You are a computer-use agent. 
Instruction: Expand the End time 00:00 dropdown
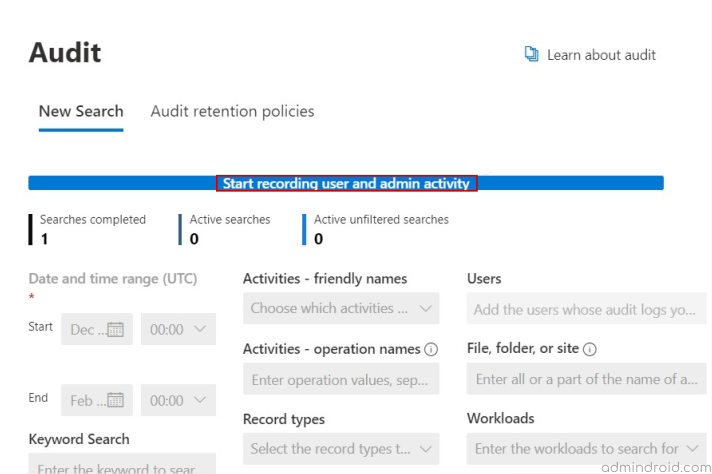178,400
